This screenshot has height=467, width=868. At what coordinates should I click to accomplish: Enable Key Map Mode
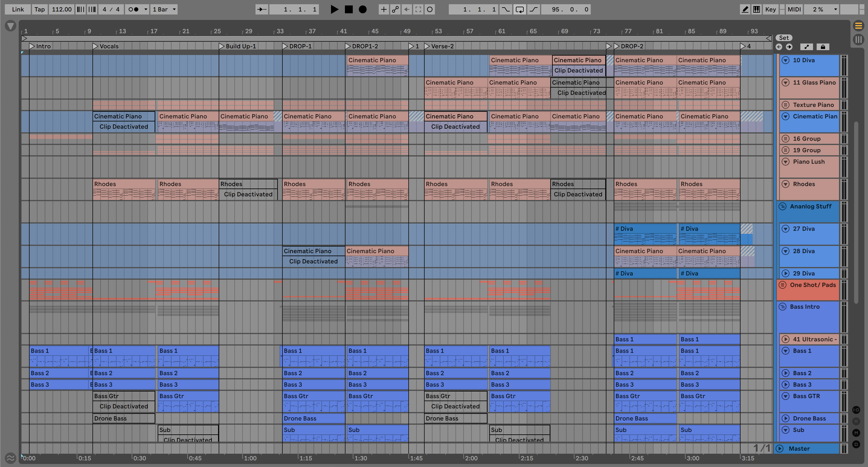[770, 9]
